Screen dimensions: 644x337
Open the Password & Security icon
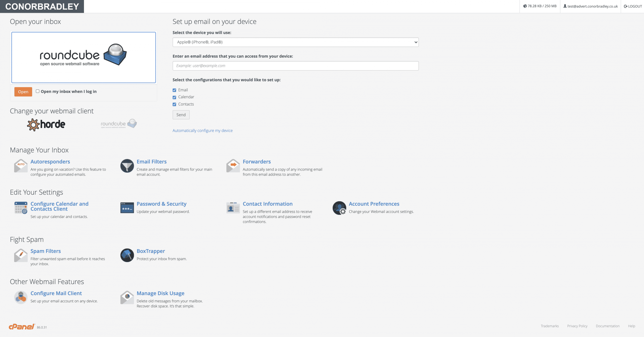coord(127,208)
